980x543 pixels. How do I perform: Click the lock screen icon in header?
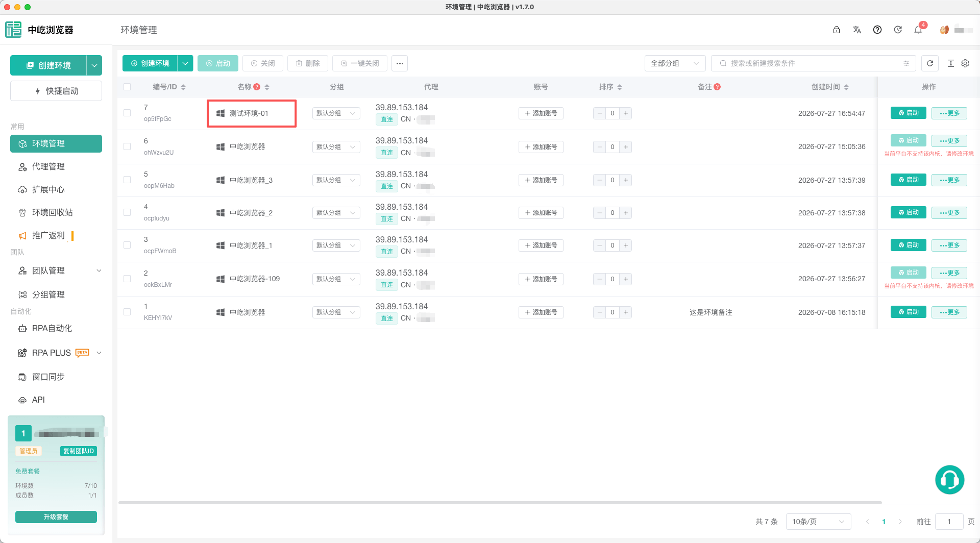tap(837, 30)
